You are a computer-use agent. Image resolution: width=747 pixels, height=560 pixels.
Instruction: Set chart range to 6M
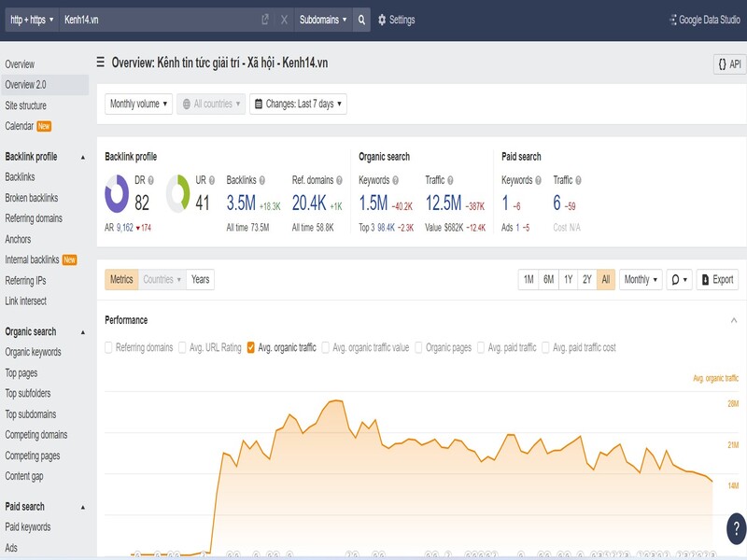(548, 279)
